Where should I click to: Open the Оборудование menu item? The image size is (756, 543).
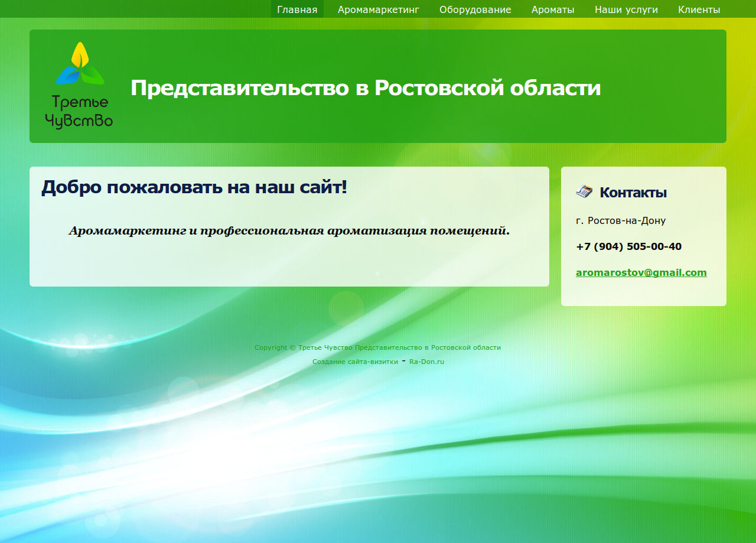(475, 9)
